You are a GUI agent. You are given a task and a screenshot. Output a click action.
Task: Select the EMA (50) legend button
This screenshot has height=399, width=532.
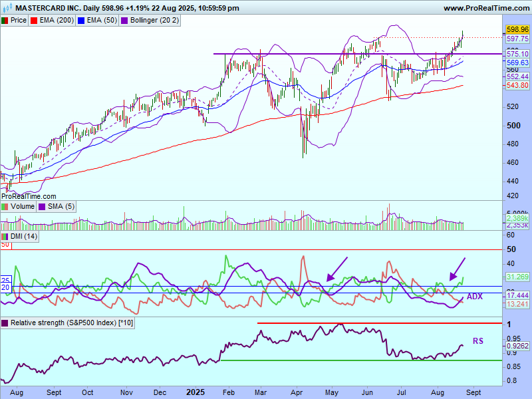tap(97, 21)
